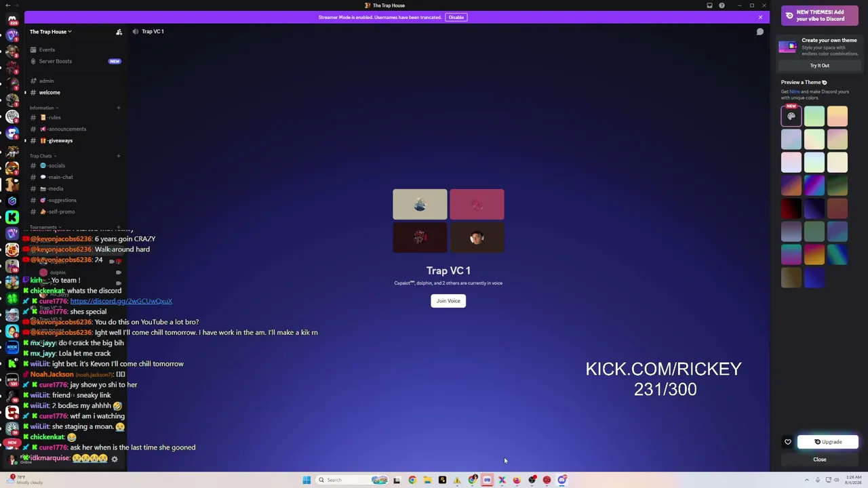The image size is (868, 488).
Task: Click the heart icon beside Upgrade
Action: (x=788, y=442)
